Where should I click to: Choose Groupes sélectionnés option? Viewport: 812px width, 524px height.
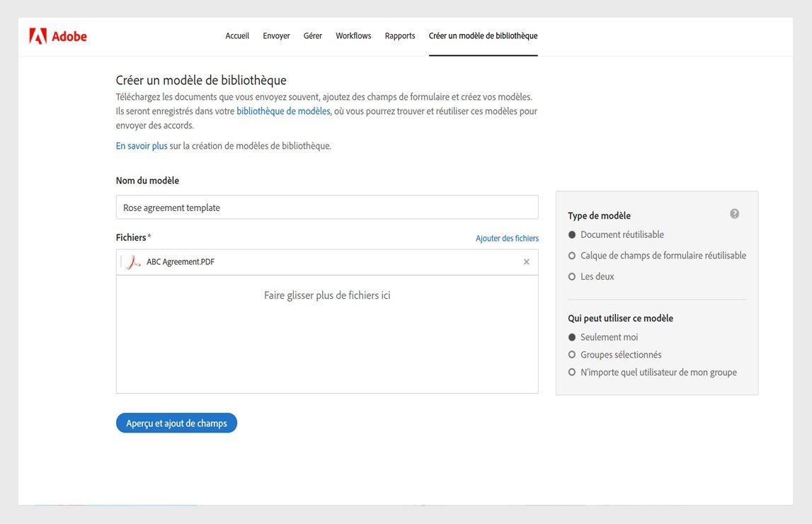(571, 354)
